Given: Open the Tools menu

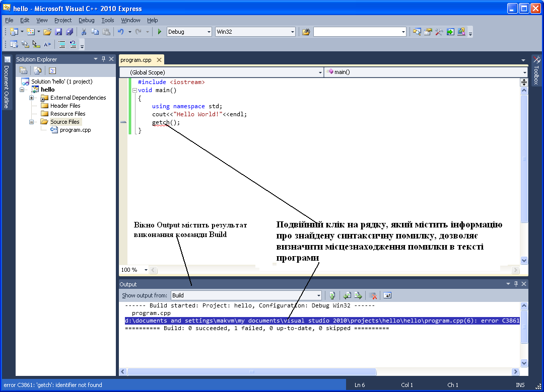Looking at the screenshot, I should coord(108,20).
